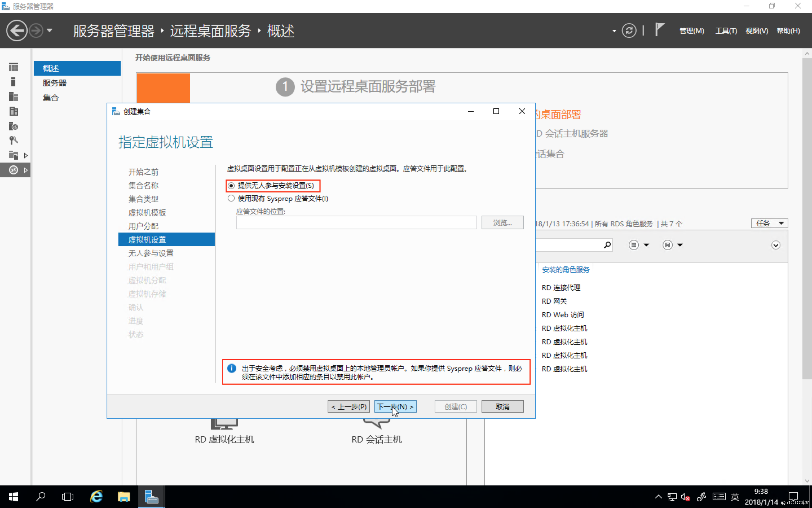Go to 无人参与设置 wizard step
812x508 pixels.
151,253
